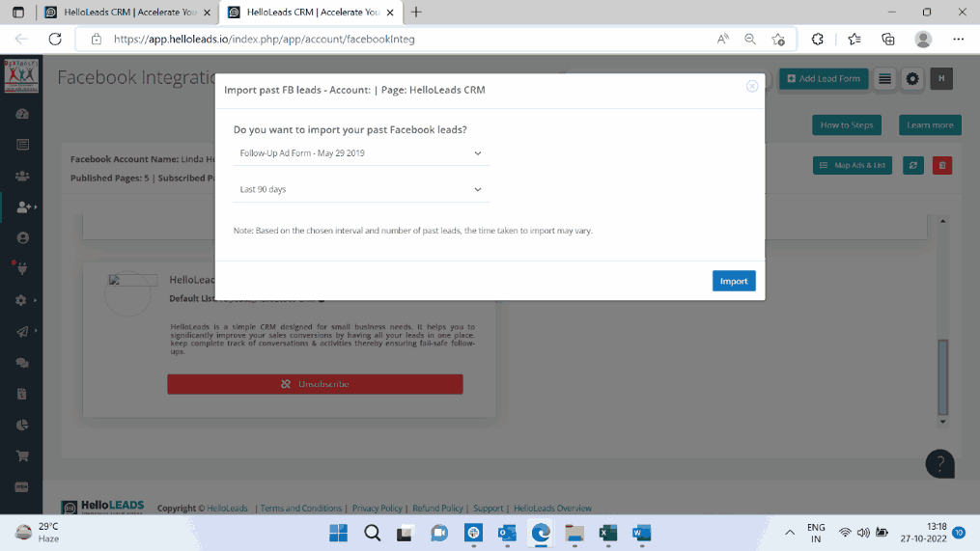
Task: Click the scroll up arrow of inner panel
Action: pos(943,221)
